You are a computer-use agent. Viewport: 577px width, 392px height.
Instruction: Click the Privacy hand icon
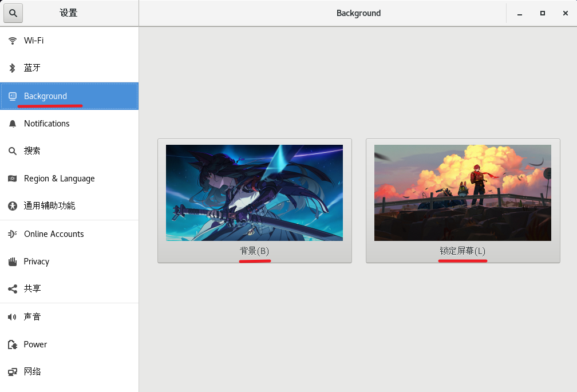pyautogui.click(x=13, y=262)
